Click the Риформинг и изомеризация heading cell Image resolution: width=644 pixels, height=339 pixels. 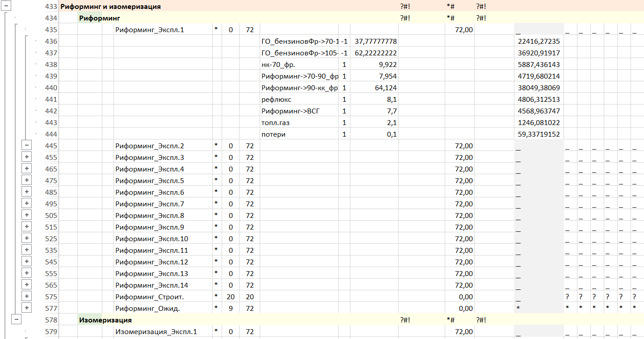pos(110,7)
